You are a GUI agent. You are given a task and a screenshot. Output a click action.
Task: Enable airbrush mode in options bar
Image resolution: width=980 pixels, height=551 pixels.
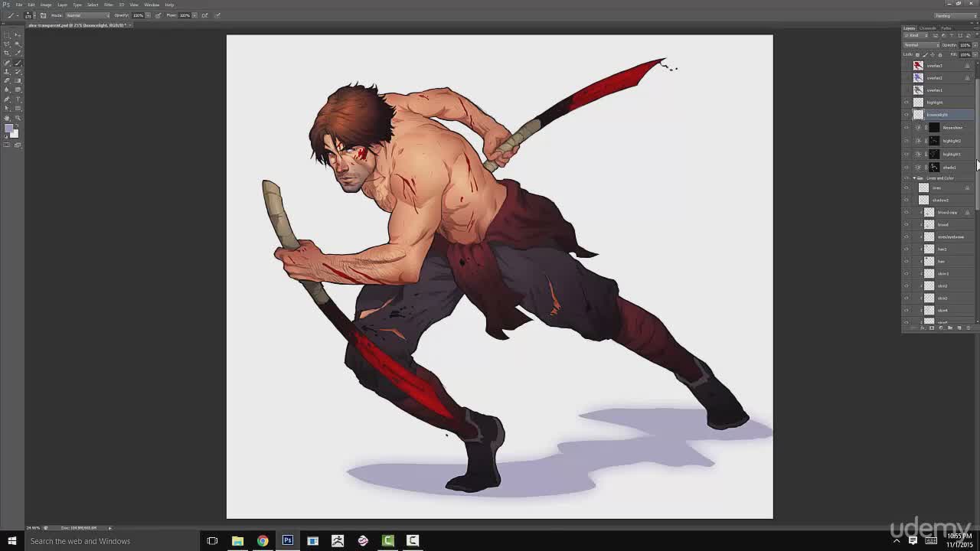(x=204, y=15)
